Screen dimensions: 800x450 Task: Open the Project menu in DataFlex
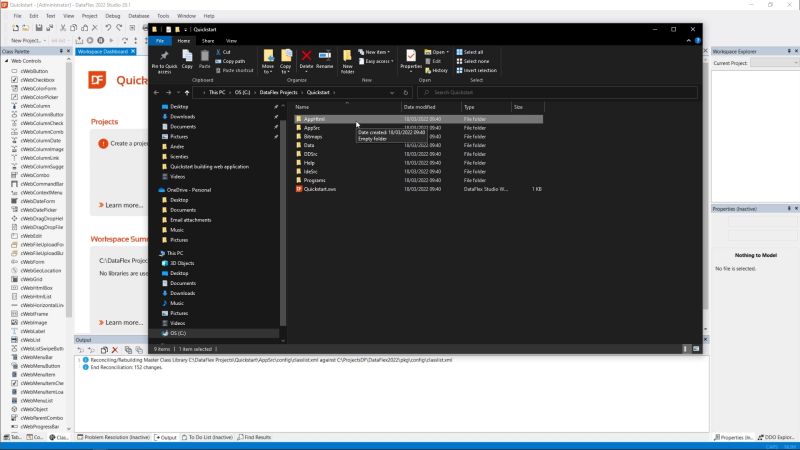click(89, 16)
